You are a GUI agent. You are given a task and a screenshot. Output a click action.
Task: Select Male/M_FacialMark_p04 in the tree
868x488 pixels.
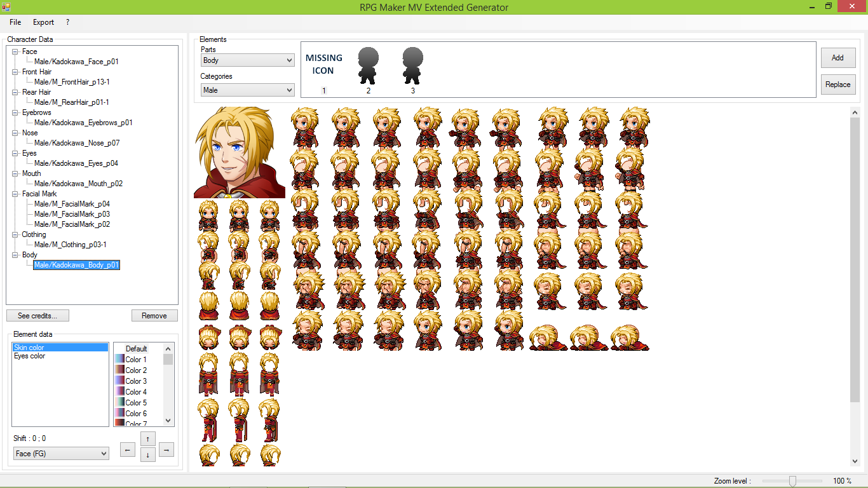[x=72, y=204]
